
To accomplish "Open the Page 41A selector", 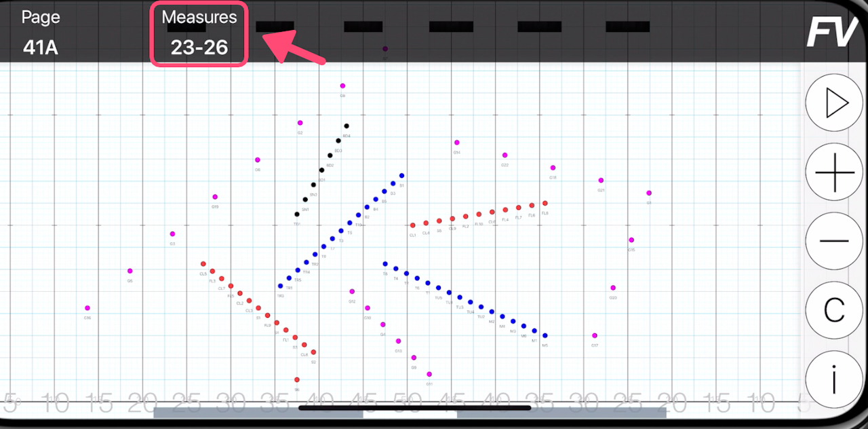I will coord(41,34).
